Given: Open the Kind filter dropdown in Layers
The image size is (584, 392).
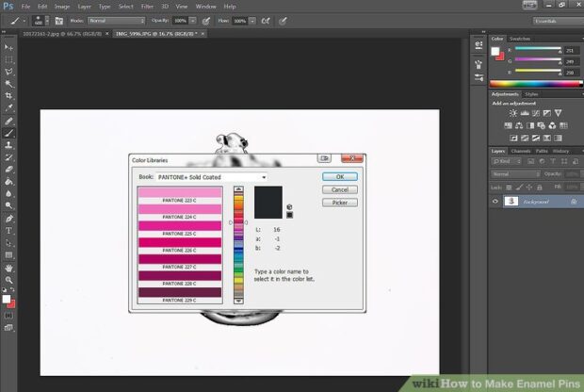Looking at the screenshot, I should click(x=508, y=161).
